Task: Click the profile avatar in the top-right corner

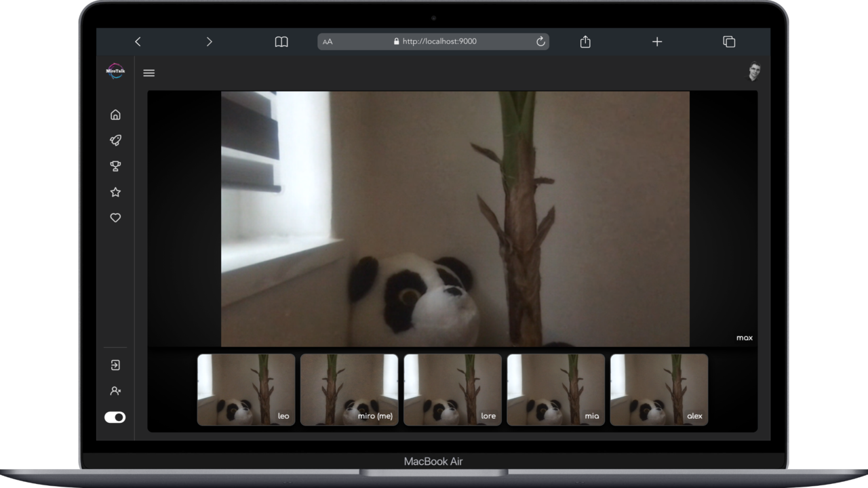Action: click(x=754, y=72)
